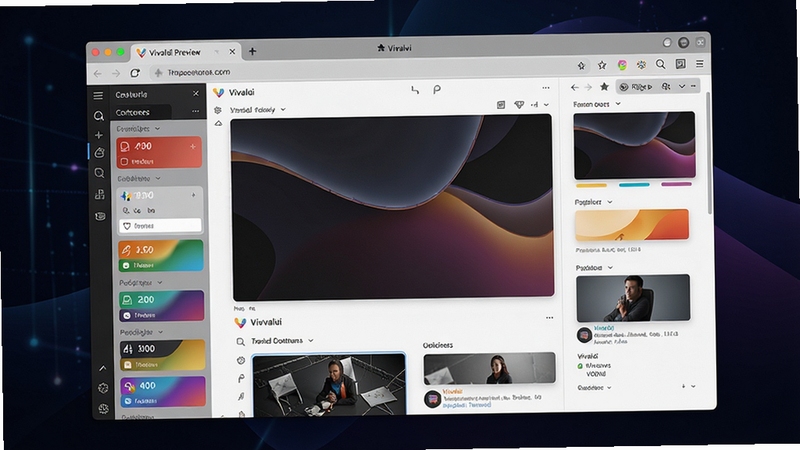Pick the teal bar under the wave thumbnail

coord(634,185)
